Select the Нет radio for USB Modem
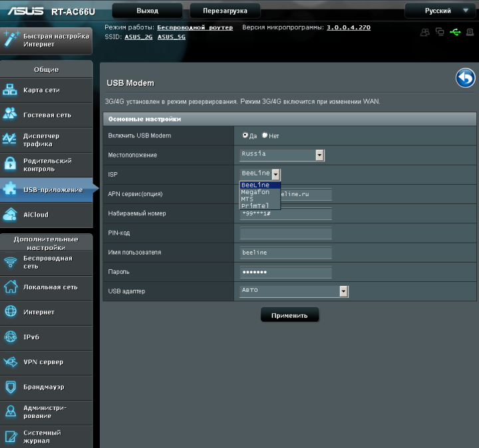The width and height of the screenshot is (479, 448). coord(265,135)
